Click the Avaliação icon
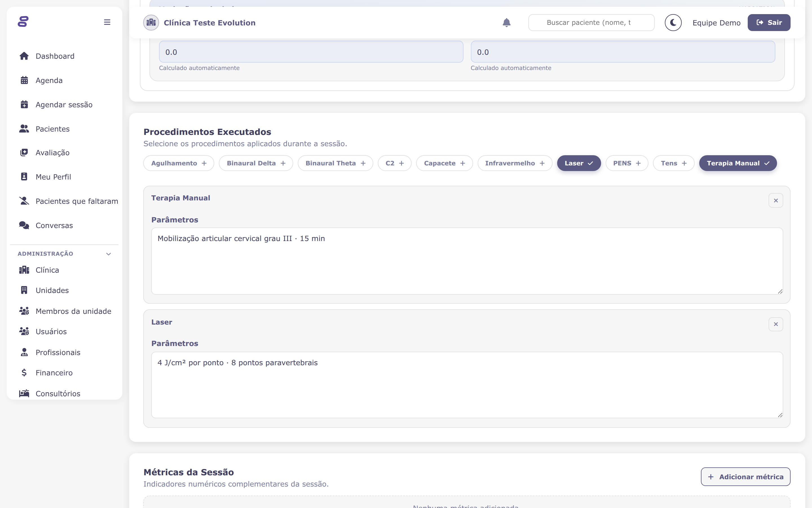This screenshot has width=812, height=508. 24,152
